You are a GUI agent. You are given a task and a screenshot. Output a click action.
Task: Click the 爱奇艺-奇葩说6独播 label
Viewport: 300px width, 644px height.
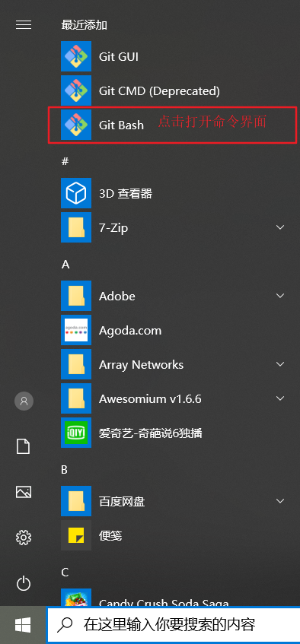(151, 433)
